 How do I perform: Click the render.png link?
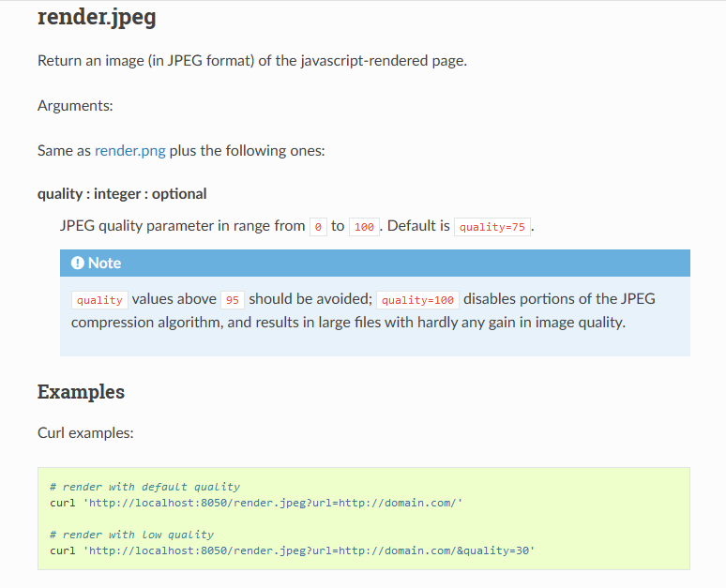pos(129,150)
